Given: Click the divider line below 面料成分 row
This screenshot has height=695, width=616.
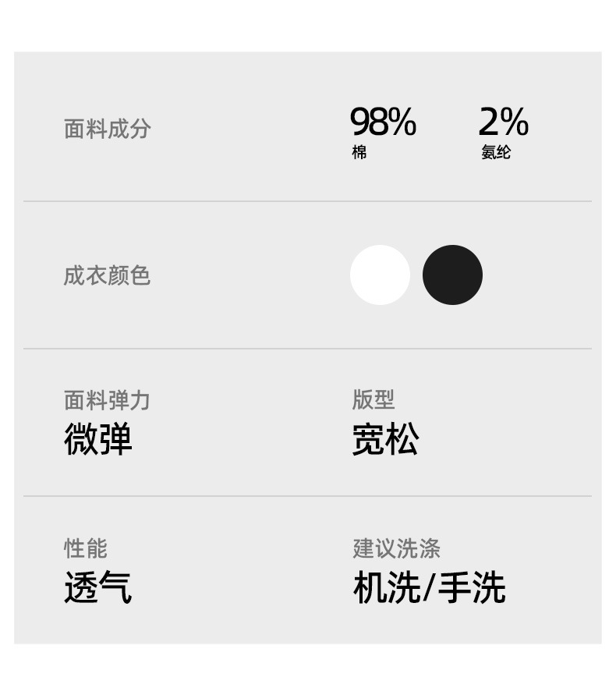Looking at the screenshot, I should point(307,201).
